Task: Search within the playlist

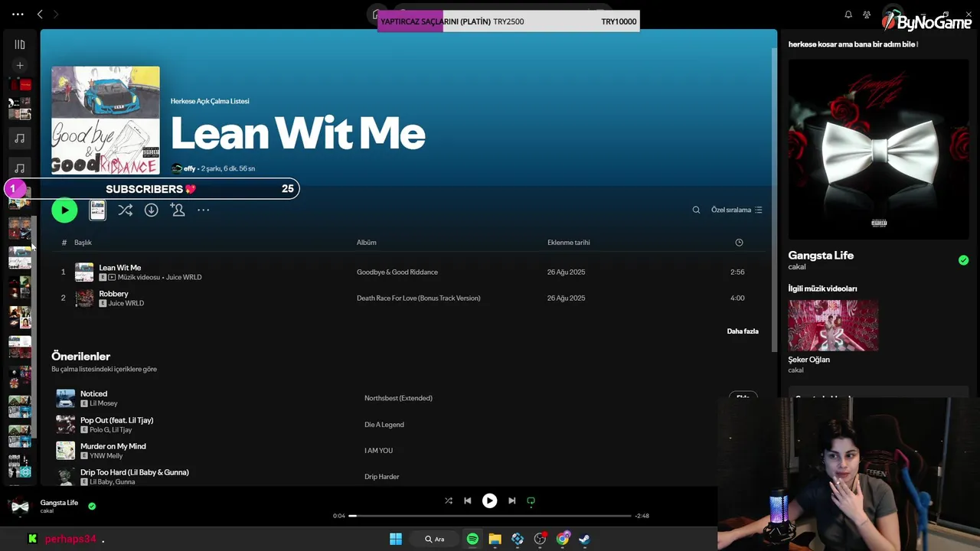Action: 696,210
